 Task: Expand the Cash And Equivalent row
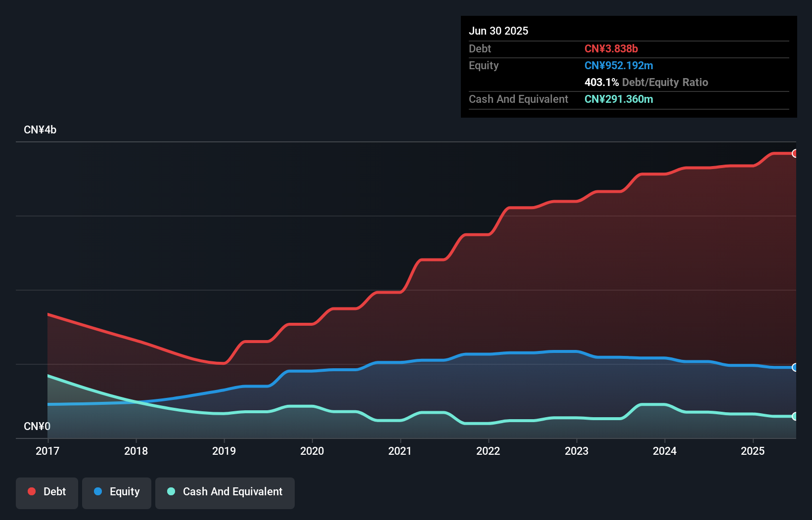pos(518,99)
